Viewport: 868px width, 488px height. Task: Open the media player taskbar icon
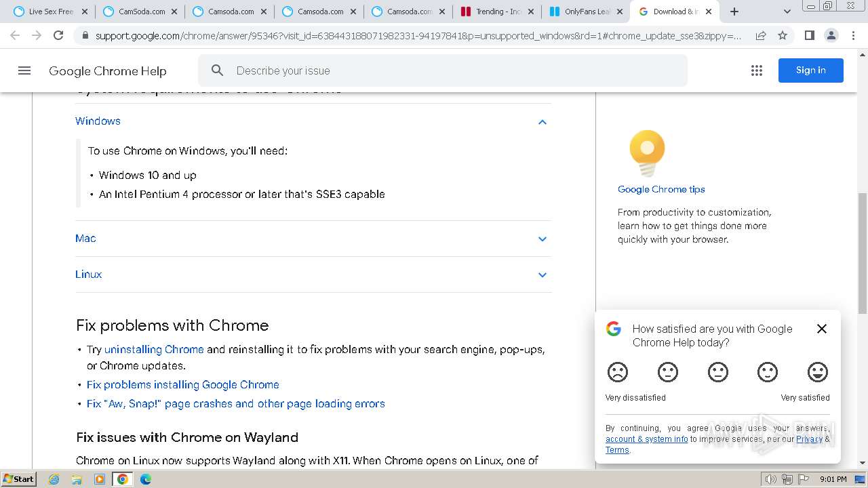coord(100,479)
